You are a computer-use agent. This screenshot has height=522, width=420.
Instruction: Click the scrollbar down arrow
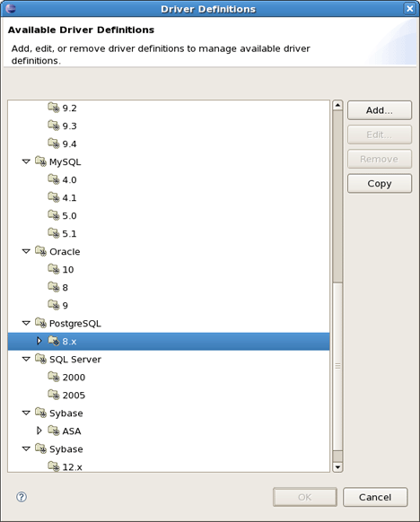click(x=337, y=467)
